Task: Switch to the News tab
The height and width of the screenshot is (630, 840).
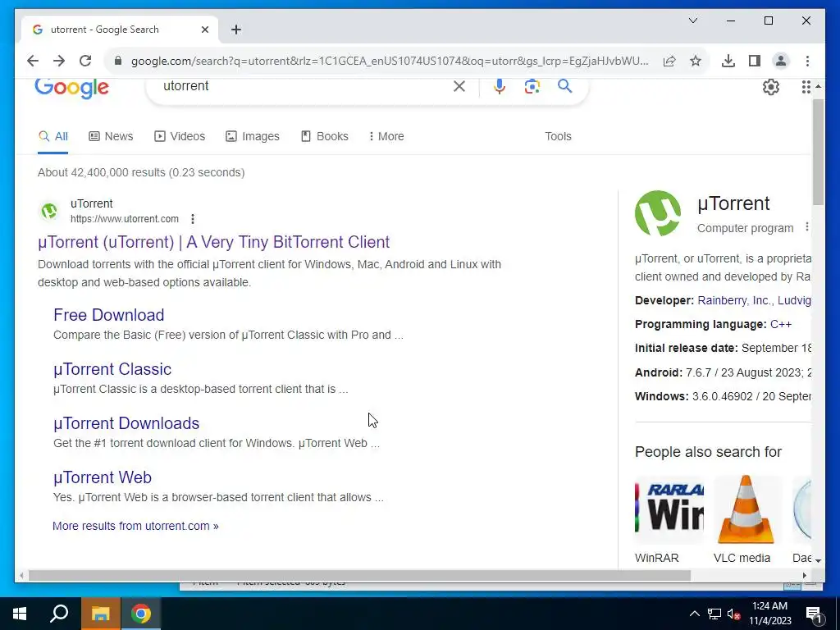Action: (x=111, y=137)
